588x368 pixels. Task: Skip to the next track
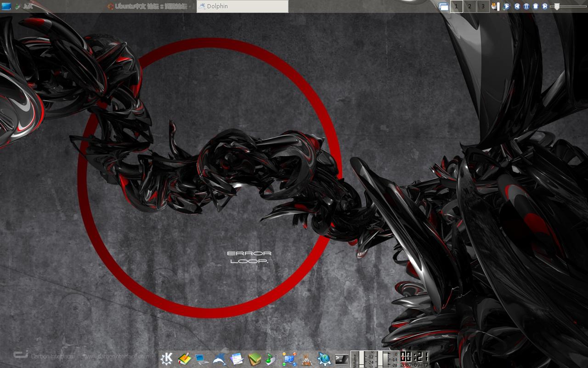coord(545,6)
